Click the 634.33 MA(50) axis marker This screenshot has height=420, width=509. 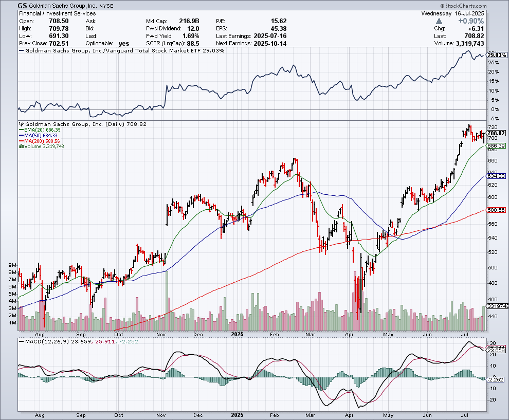(496, 176)
